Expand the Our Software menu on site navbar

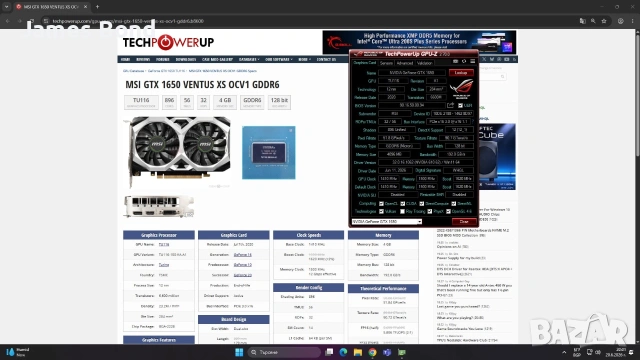point(279,60)
